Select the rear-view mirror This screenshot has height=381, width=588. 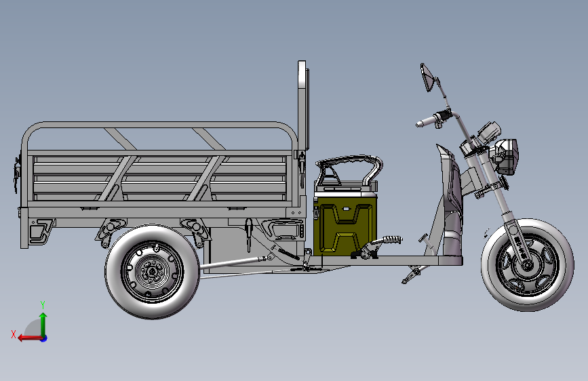click(427, 77)
